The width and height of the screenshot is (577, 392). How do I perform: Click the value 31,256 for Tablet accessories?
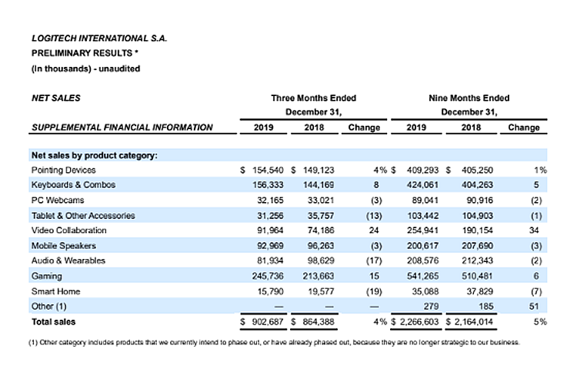tap(270, 216)
